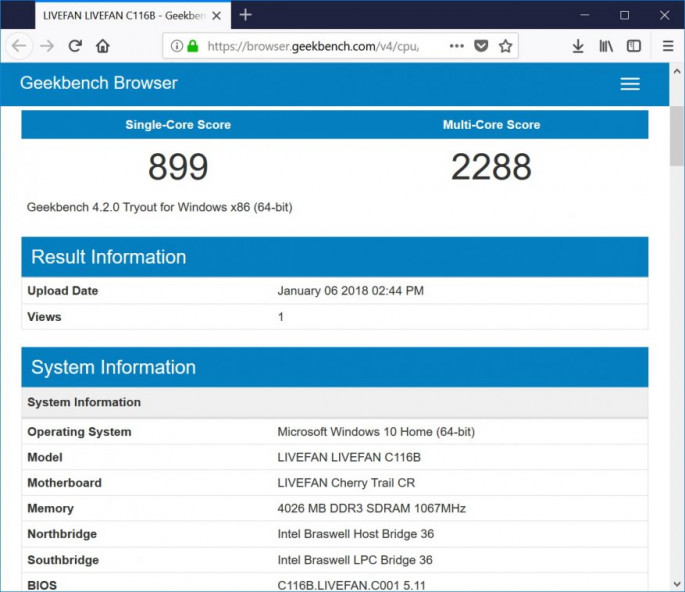The width and height of the screenshot is (685, 592).
Task: Click the Geekbench 4.2.0 Tryout text
Action: (159, 207)
